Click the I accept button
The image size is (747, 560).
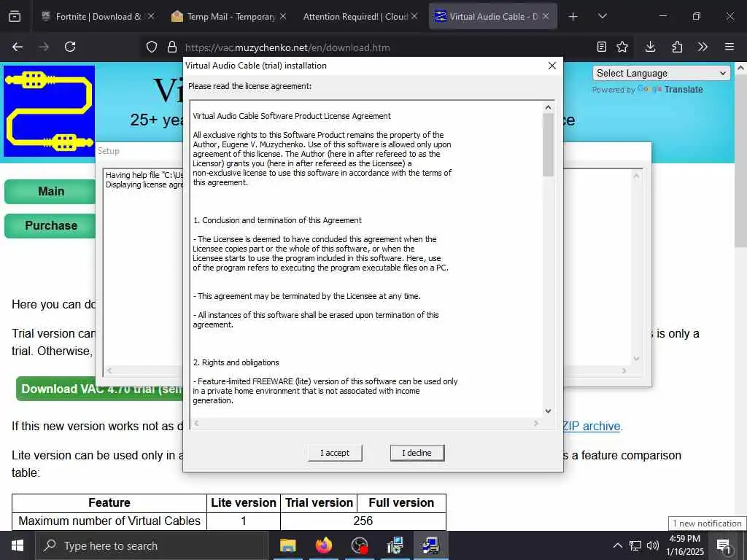[335, 453]
